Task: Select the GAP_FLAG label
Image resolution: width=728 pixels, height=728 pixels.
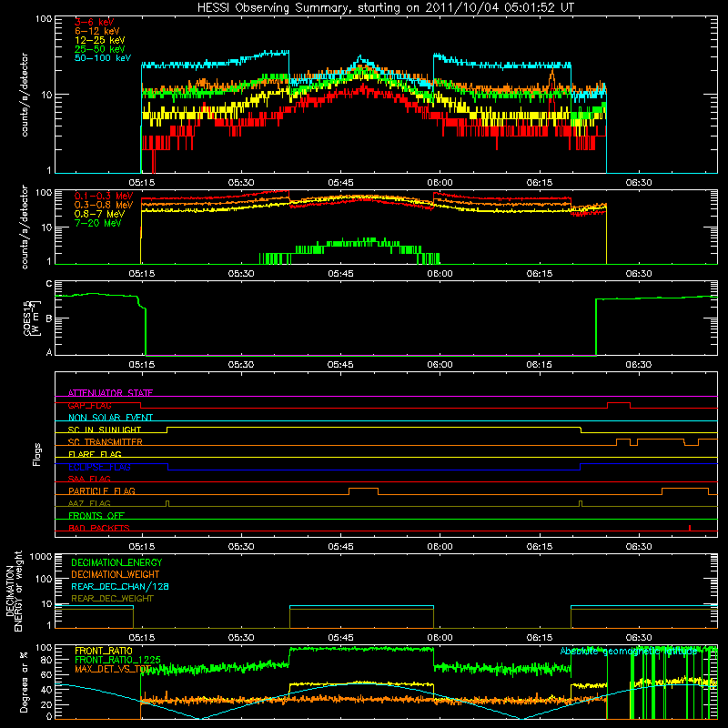Action: [89, 405]
